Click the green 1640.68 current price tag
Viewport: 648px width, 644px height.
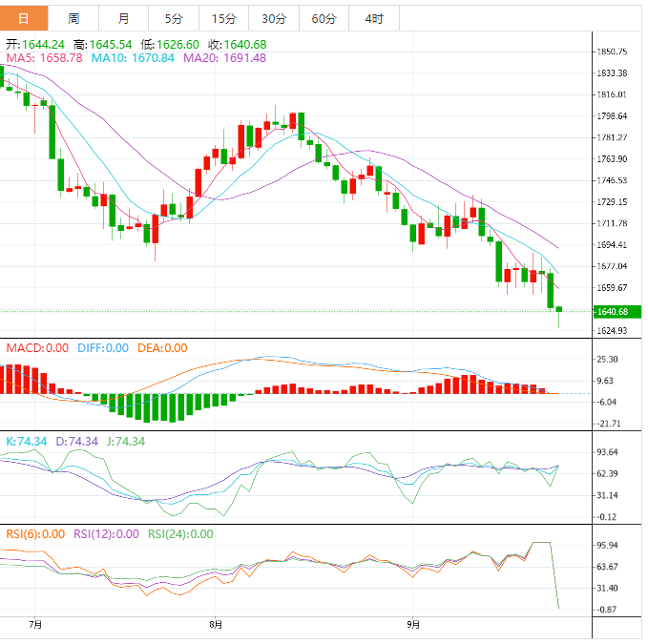617,311
